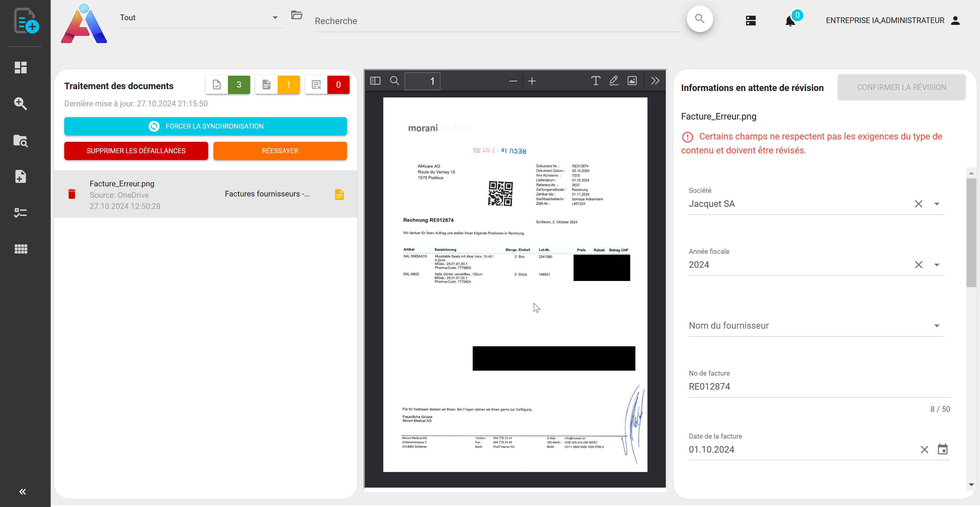980x507 pixels.
Task: Open the magnifier-plus search sidebar icon
Action: click(20, 103)
